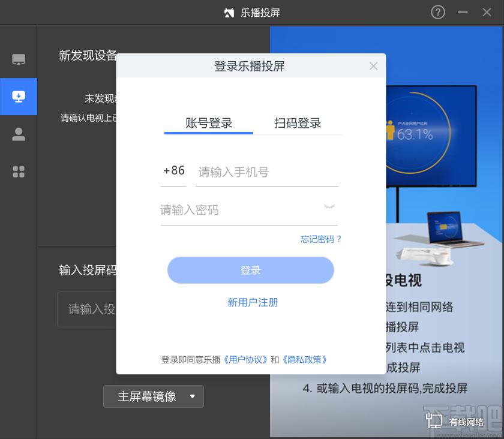Viewport: 504px width, 439px height.
Task: Open the 忘记密码？ link
Action: (321, 239)
